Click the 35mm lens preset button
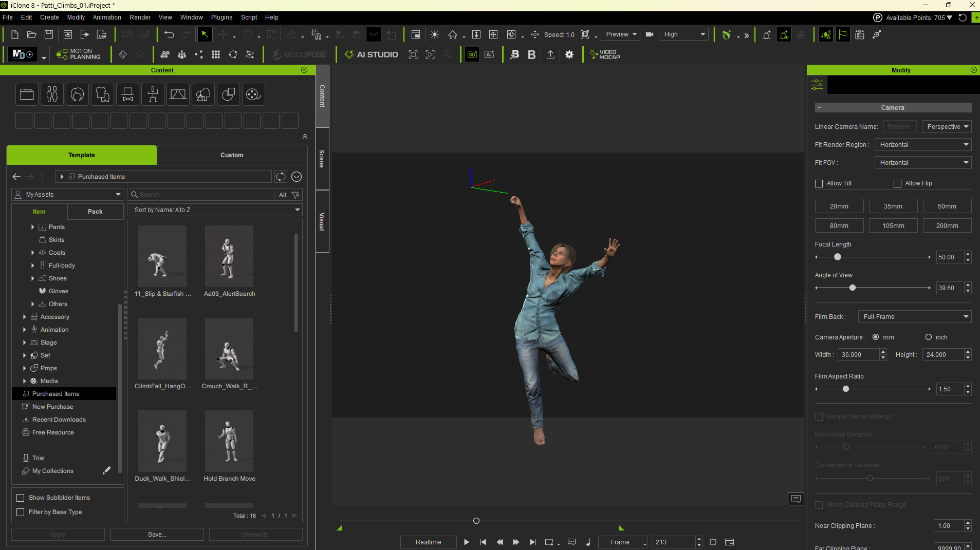Image resolution: width=980 pixels, height=550 pixels. click(x=893, y=206)
